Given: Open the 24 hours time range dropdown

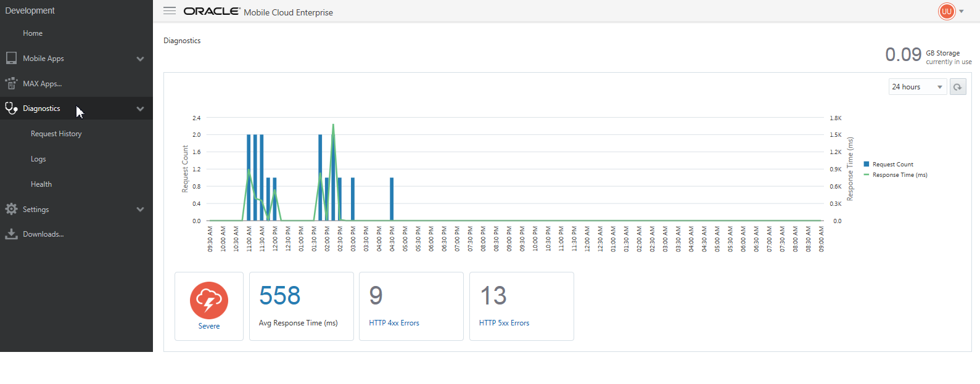Looking at the screenshot, I should tap(917, 87).
